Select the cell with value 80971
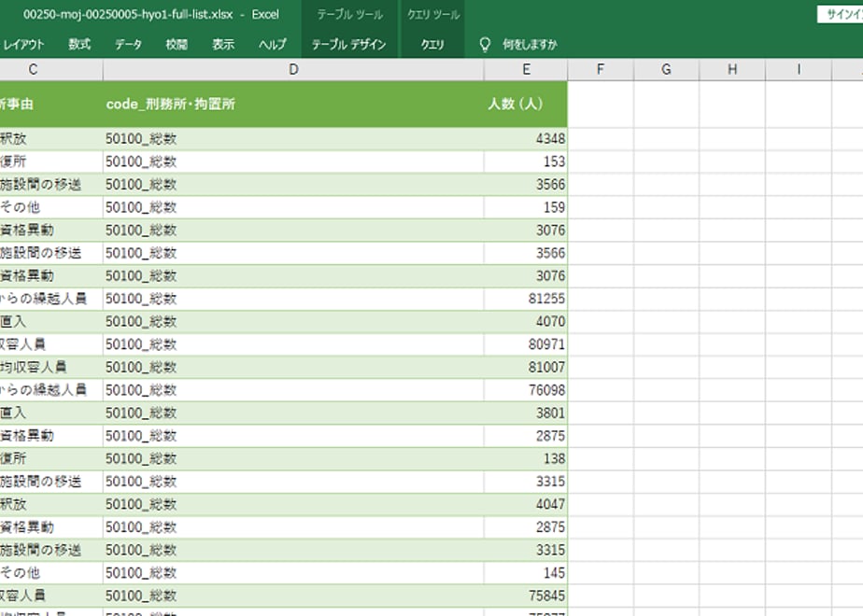Viewport: 863px width, 616px height. [526, 344]
